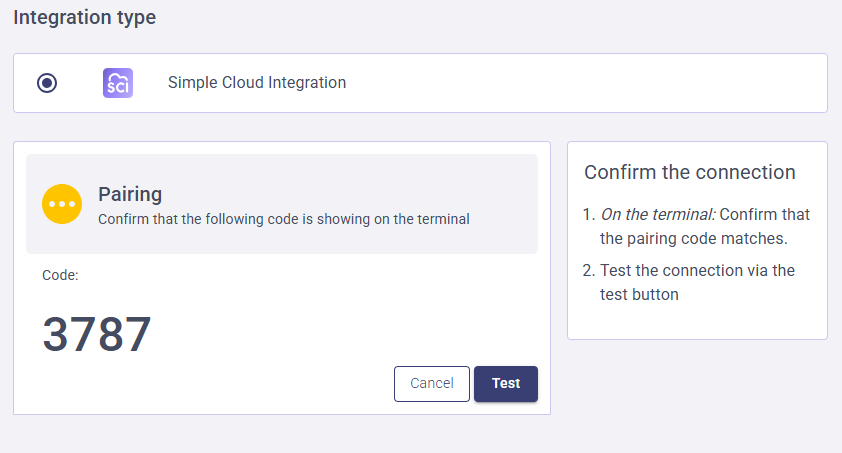Screen dimensions: 842x453
Task: Click the Confirm the connection heading
Action: pos(690,172)
